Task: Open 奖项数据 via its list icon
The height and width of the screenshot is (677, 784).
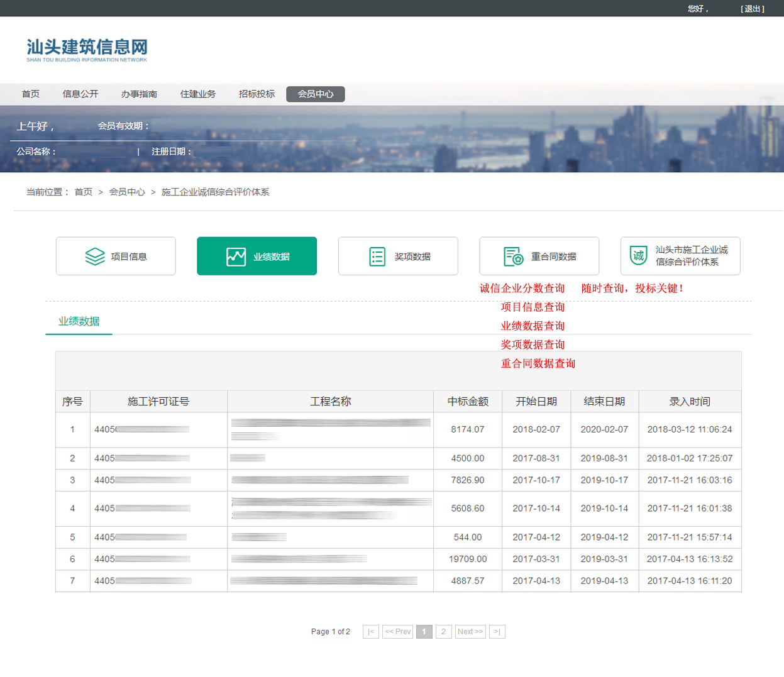Action: pyautogui.click(x=376, y=255)
